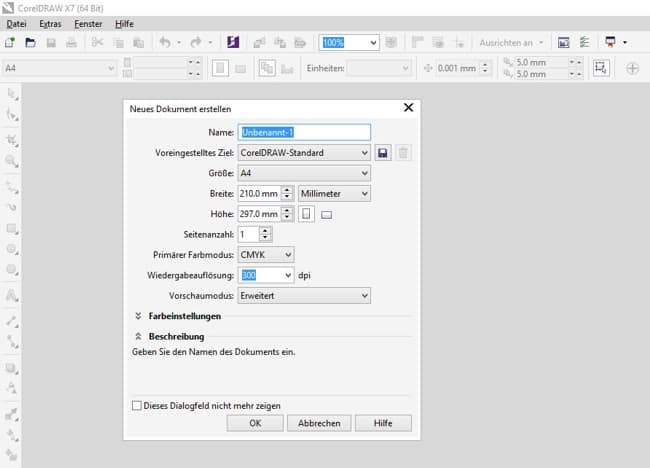Click the Welcome screen icon in toolbar
650x468 pixels.
click(x=563, y=42)
